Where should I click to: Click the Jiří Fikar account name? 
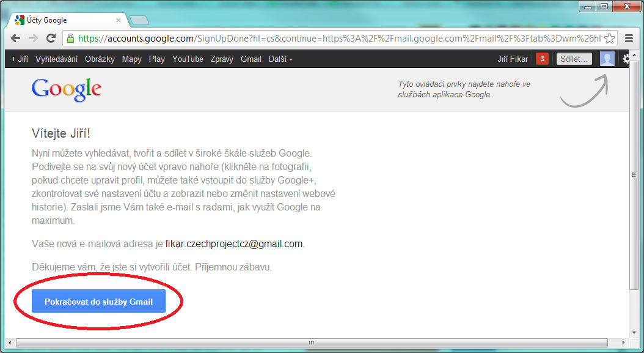[513, 59]
